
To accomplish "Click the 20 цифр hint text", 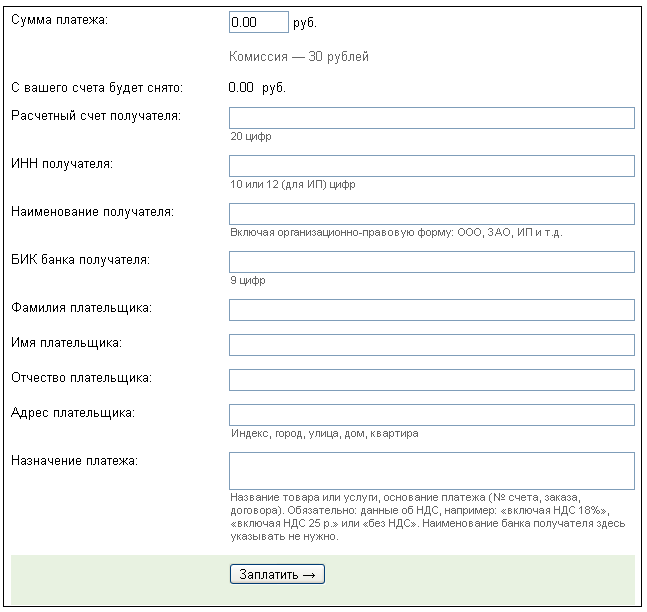I will click(251, 137).
